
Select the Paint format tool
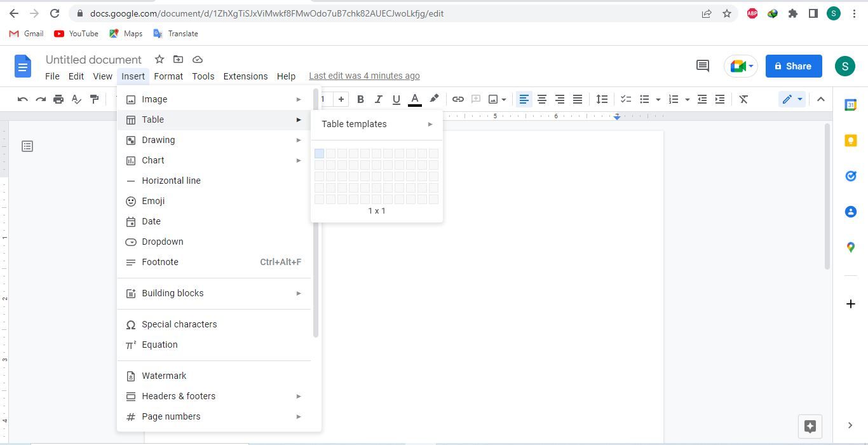pyautogui.click(x=94, y=99)
